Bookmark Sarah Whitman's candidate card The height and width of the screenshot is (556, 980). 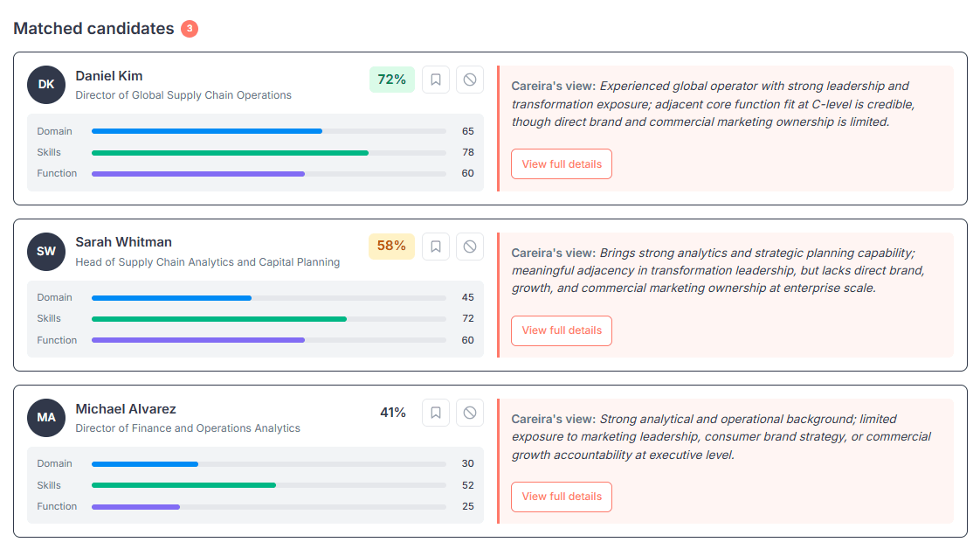point(435,246)
